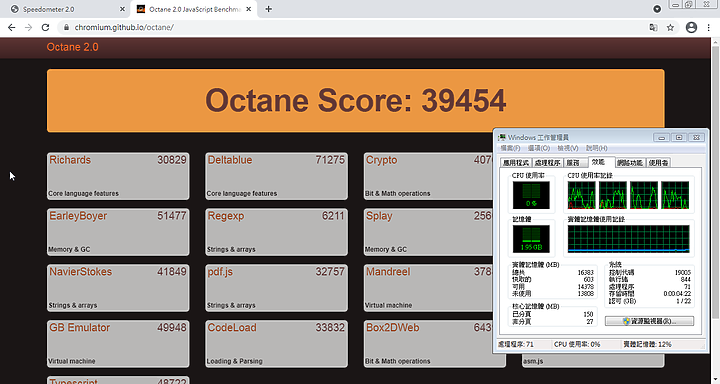The image size is (720, 384).
Task: Select the Octane 2.0 JavaScript Benchmark tab
Action: pyautogui.click(x=194, y=9)
